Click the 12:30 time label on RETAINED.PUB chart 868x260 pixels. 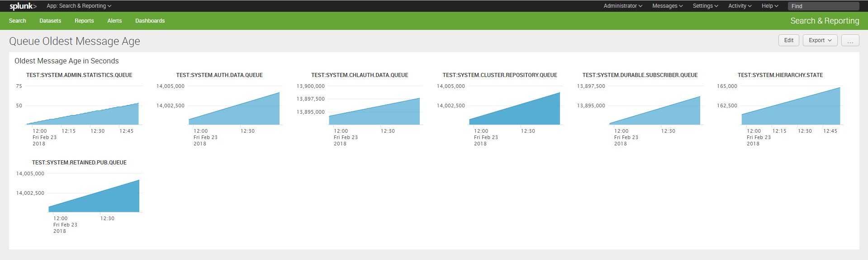[x=107, y=218]
